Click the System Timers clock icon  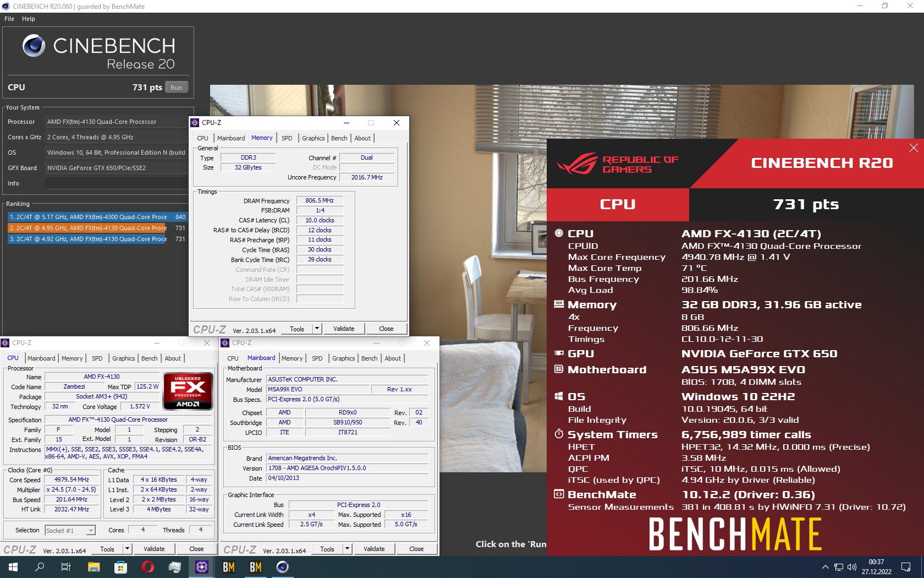pos(559,434)
